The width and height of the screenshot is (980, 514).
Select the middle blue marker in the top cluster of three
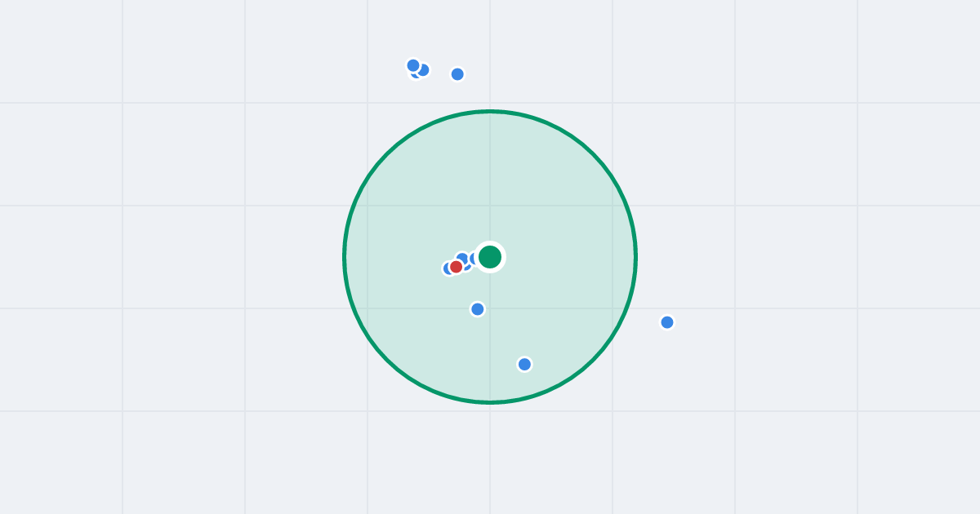point(425,70)
